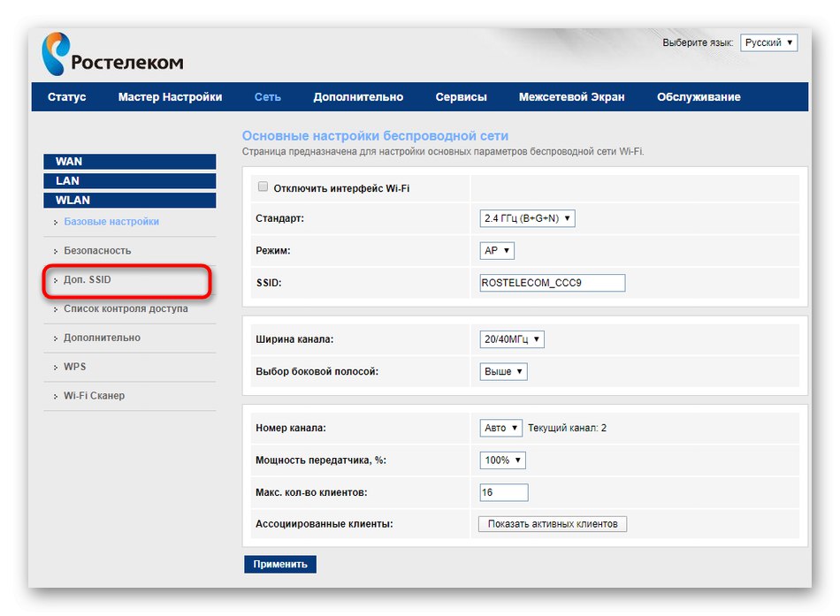Image resolution: width=840 pixels, height=616 pixels.
Task: Click the Выберите язык label
Action: click(x=698, y=42)
